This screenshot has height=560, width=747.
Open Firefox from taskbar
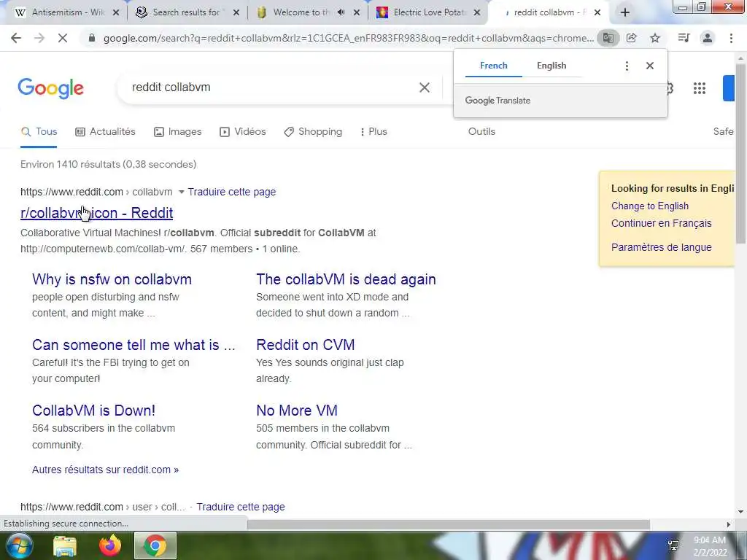[110, 545]
